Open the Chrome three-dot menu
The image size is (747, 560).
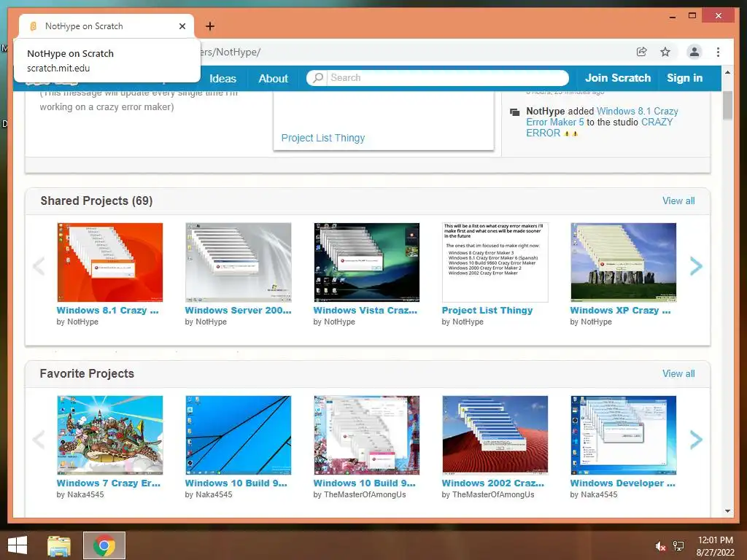click(x=718, y=52)
